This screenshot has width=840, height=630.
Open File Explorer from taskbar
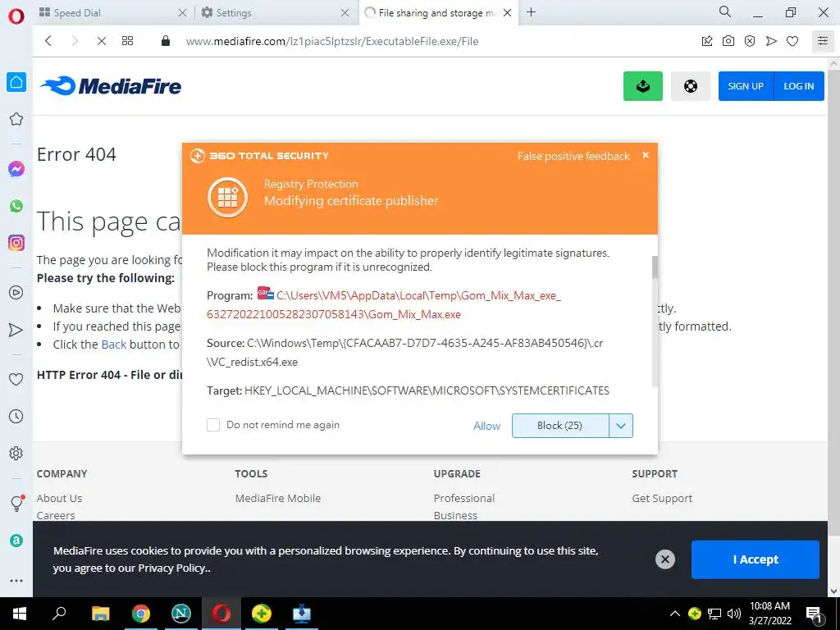(x=100, y=614)
